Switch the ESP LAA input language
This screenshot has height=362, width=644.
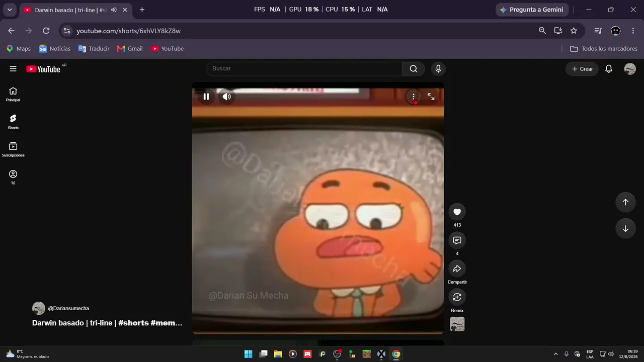[590, 354]
